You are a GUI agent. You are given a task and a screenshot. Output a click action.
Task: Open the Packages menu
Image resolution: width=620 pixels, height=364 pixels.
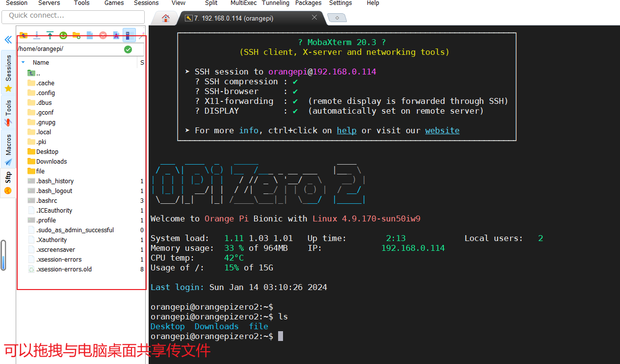[309, 3]
